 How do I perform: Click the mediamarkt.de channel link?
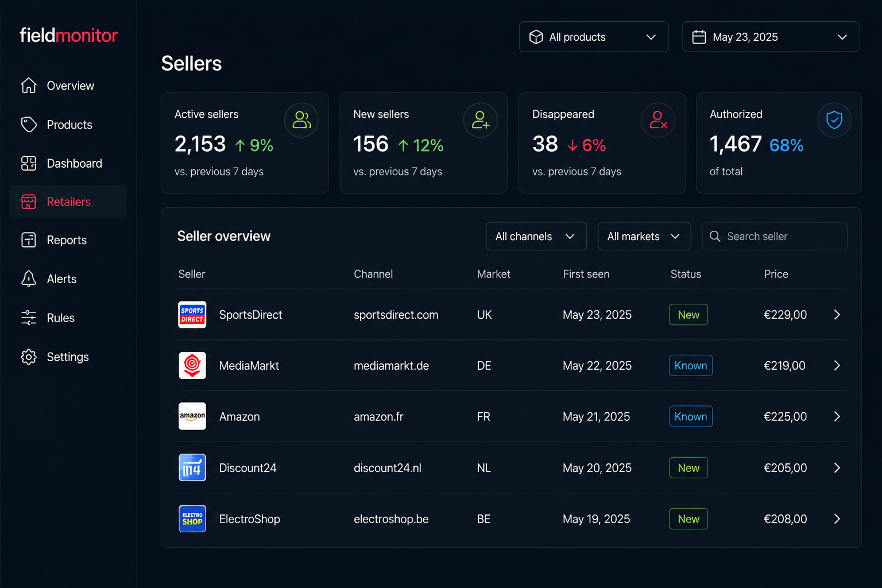pos(392,366)
